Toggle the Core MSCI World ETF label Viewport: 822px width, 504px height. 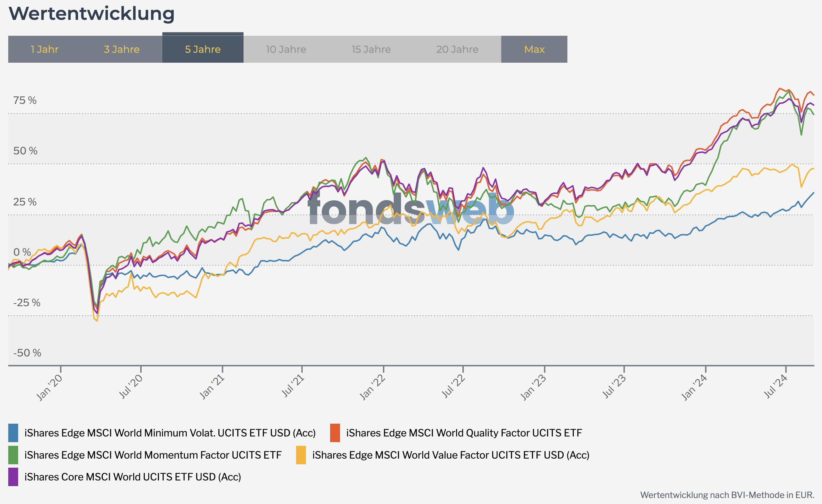pos(133,477)
